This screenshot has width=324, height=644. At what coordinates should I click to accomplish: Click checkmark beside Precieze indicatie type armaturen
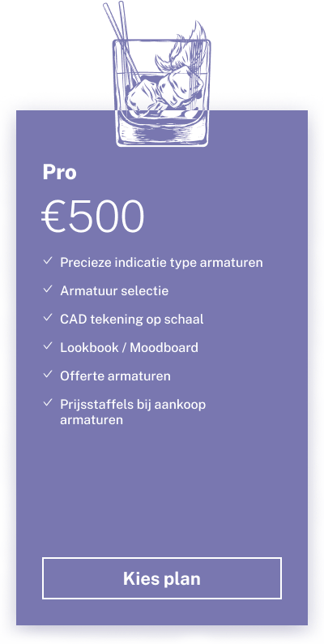[48, 260]
